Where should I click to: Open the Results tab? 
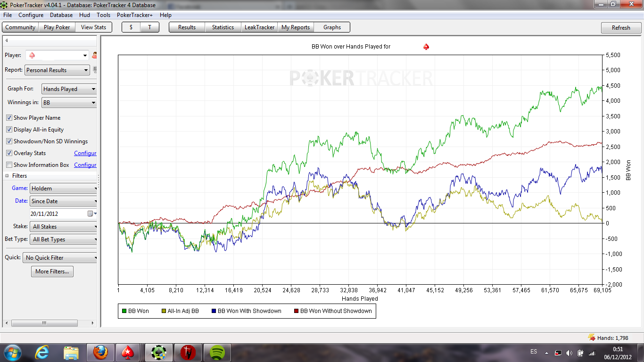(187, 27)
